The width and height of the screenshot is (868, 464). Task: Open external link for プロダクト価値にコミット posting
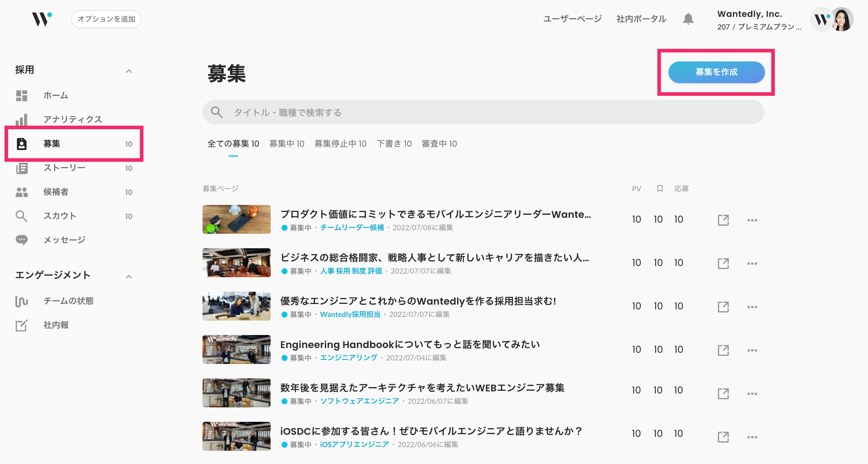[x=723, y=220]
